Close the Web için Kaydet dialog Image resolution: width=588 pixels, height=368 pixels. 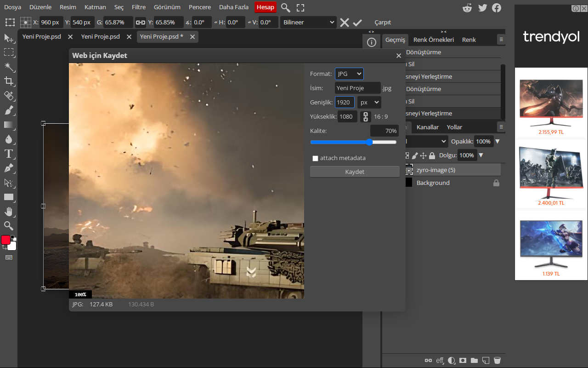(399, 56)
